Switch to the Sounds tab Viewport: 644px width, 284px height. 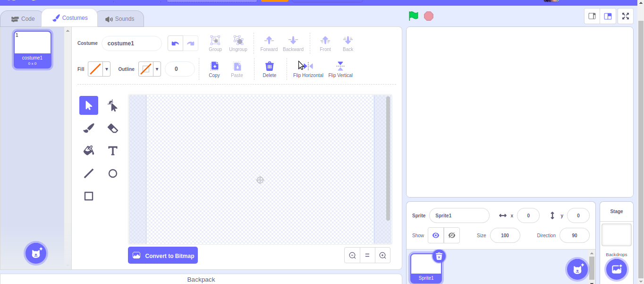(x=120, y=18)
